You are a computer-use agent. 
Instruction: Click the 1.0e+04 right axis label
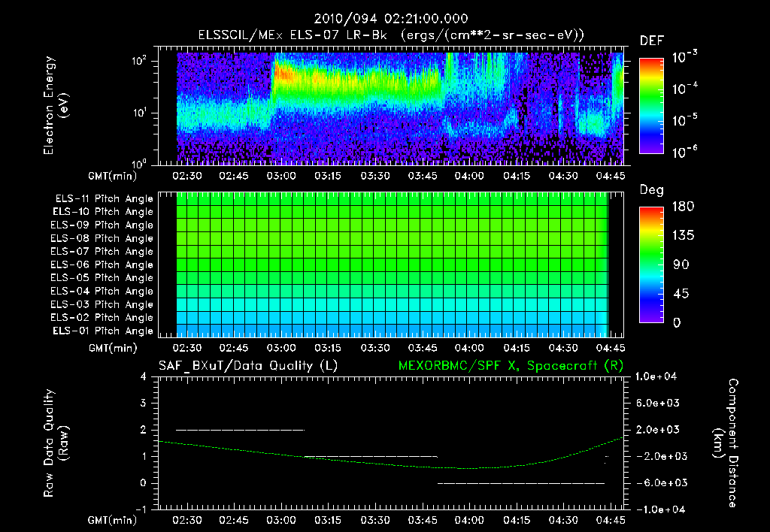(656, 376)
